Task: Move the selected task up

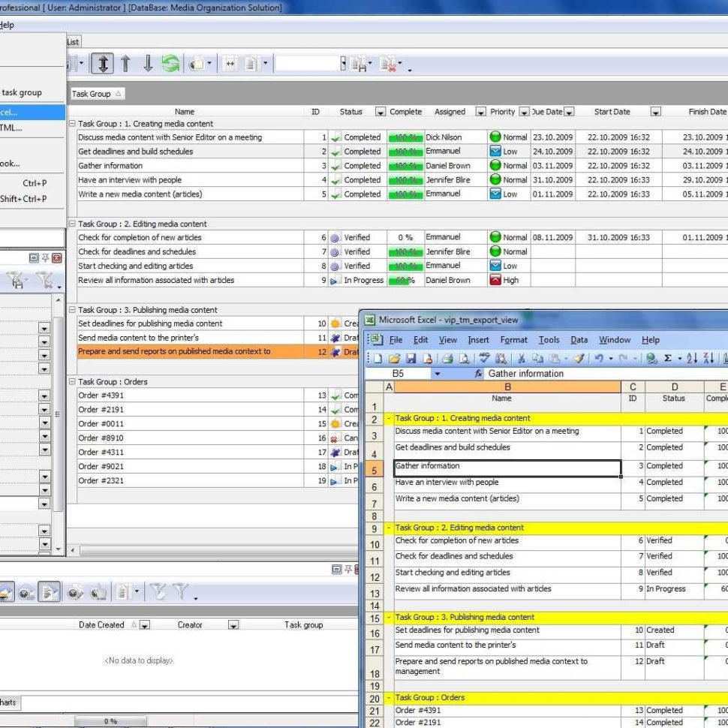Action: point(126,63)
